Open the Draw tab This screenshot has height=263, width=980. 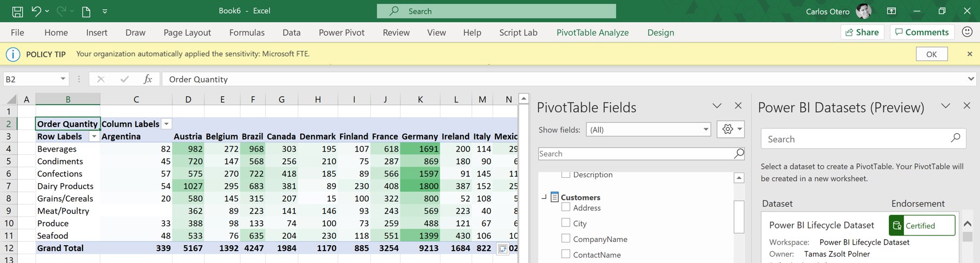tap(135, 32)
